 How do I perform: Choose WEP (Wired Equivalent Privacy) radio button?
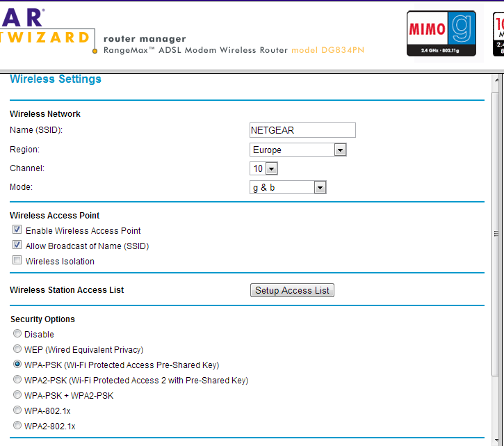point(17,349)
